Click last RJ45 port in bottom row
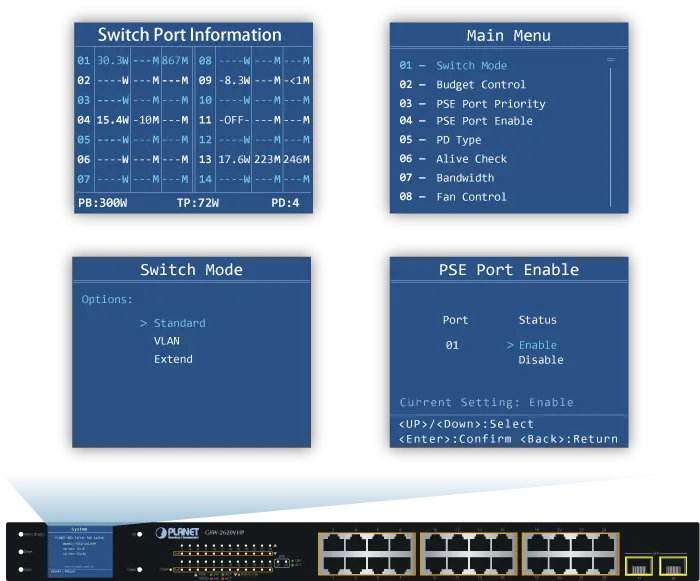Screen dimensions: 700x581 (605, 565)
